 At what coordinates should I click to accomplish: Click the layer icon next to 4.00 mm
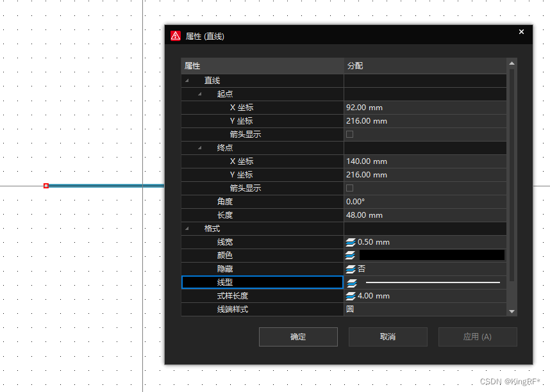[351, 296]
